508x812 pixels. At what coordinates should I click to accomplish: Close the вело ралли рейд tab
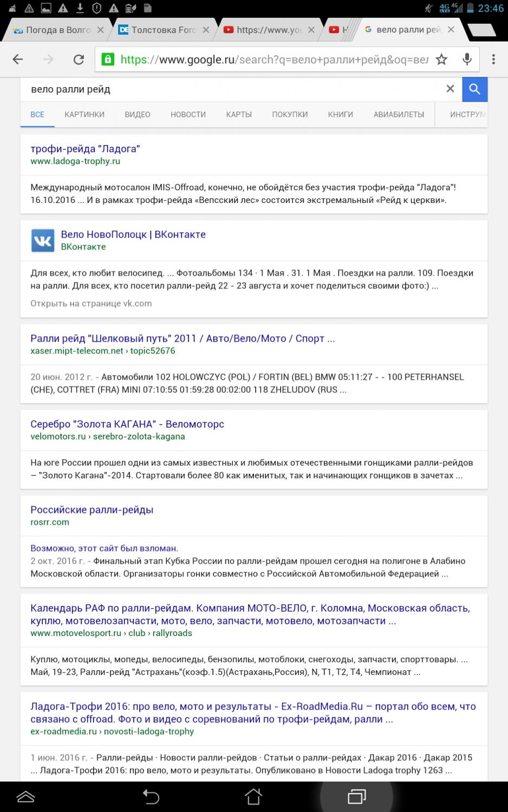[x=452, y=30]
